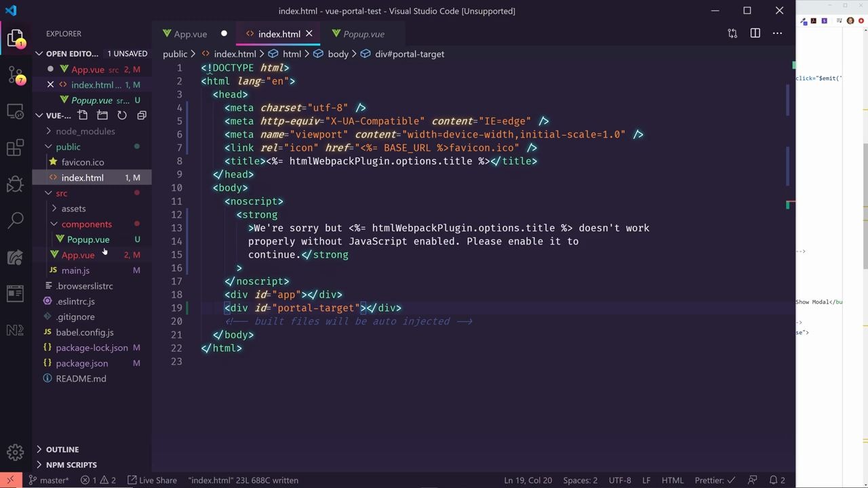Open the Search view
Screen dimensions: 868x488
point(16,220)
